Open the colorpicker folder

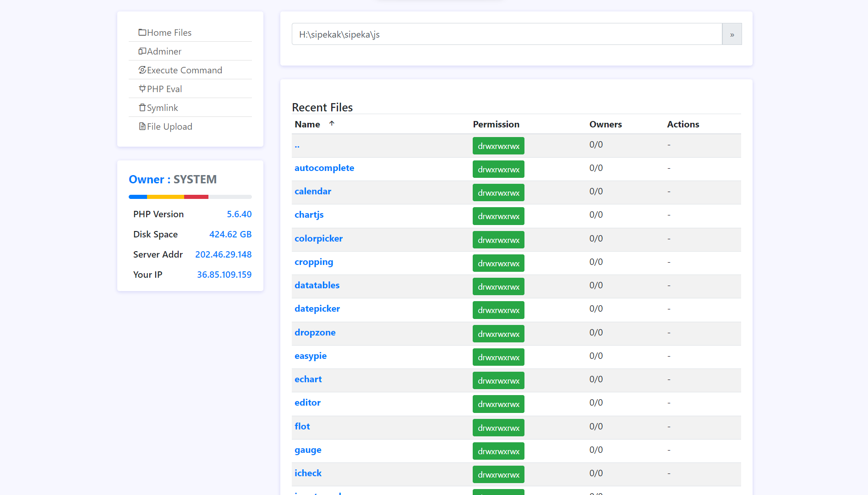point(319,239)
